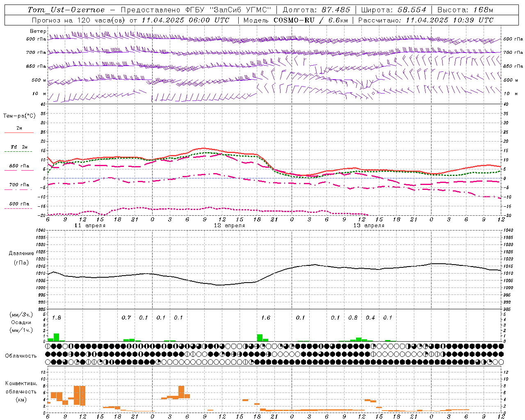Select the forecast start time 11.04.2025 06:00 UTC

(185, 20)
